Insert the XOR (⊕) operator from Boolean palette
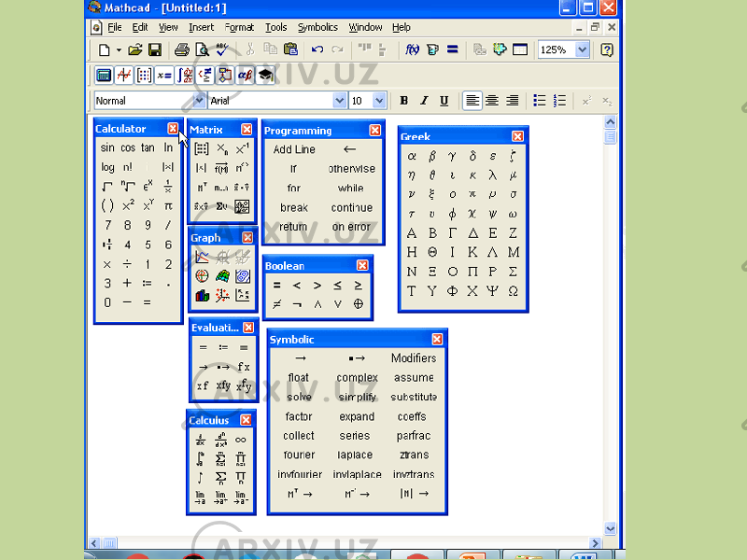 coord(359,304)
